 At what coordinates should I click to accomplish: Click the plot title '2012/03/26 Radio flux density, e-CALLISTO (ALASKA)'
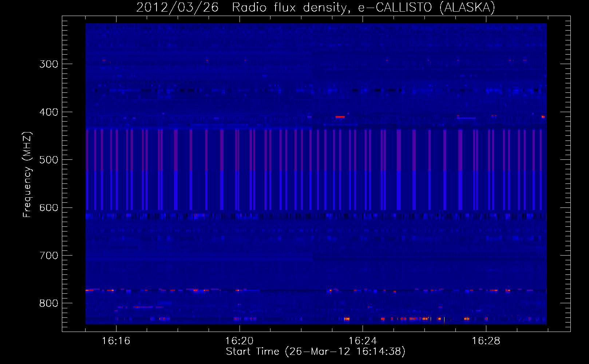pyautogui.click(x=316, y=8)
